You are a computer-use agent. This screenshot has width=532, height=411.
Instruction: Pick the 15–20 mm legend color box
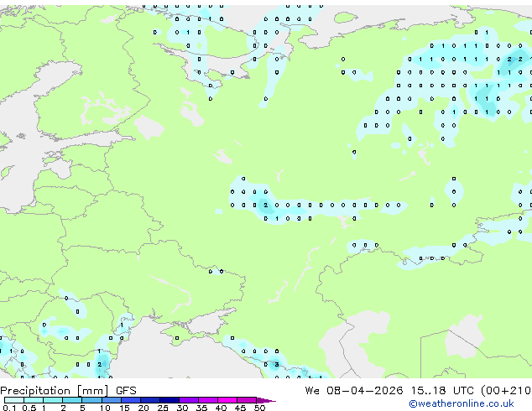130,400
